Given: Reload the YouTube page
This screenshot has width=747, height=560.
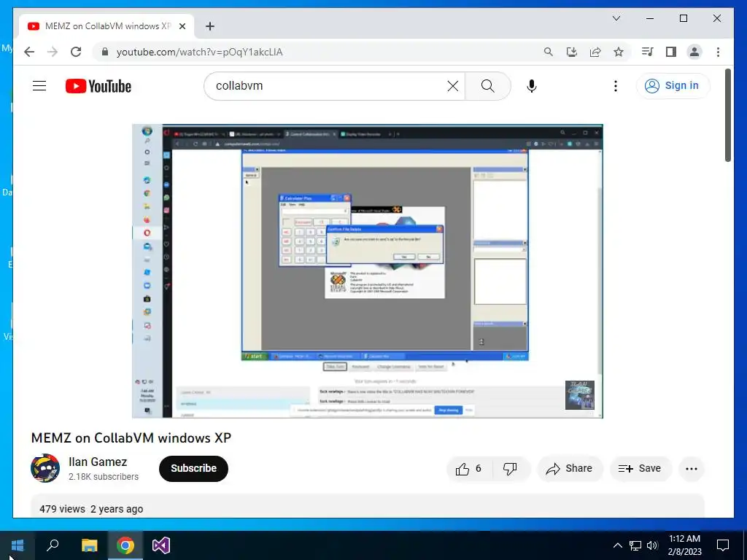Looking at the screenshot, I should click(76, 52).
